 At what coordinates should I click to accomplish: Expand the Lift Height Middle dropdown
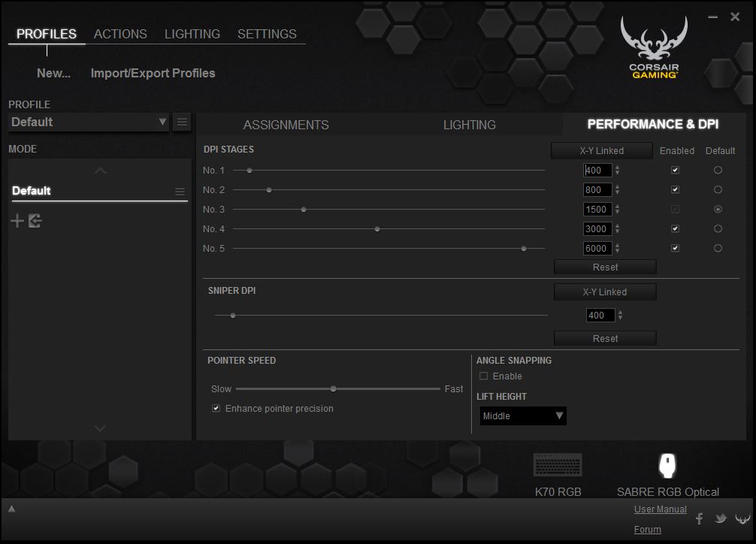[522, 416]
